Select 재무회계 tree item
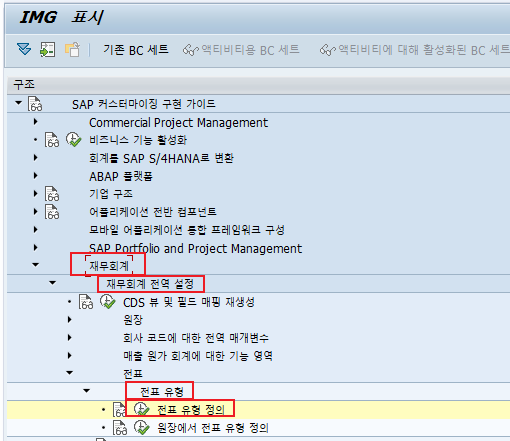The image size is (510, 441). click(x=109, y=266)
